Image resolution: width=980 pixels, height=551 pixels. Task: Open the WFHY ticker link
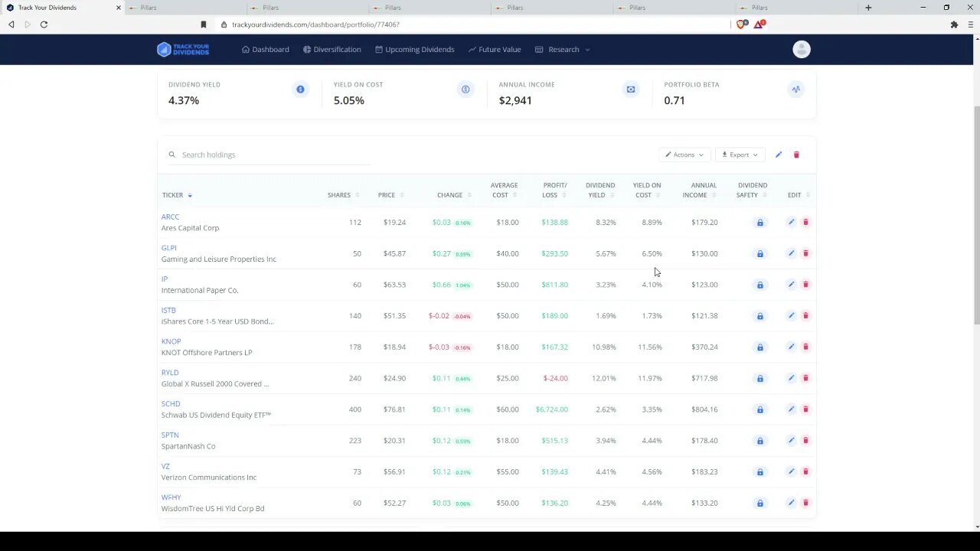click(171, 497)
